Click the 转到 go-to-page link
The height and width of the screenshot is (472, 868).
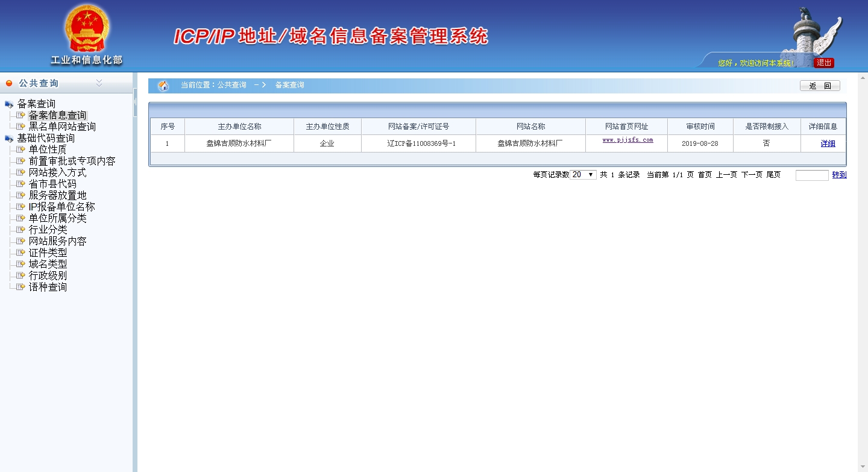pyautogui.click(x=839, y=175)
